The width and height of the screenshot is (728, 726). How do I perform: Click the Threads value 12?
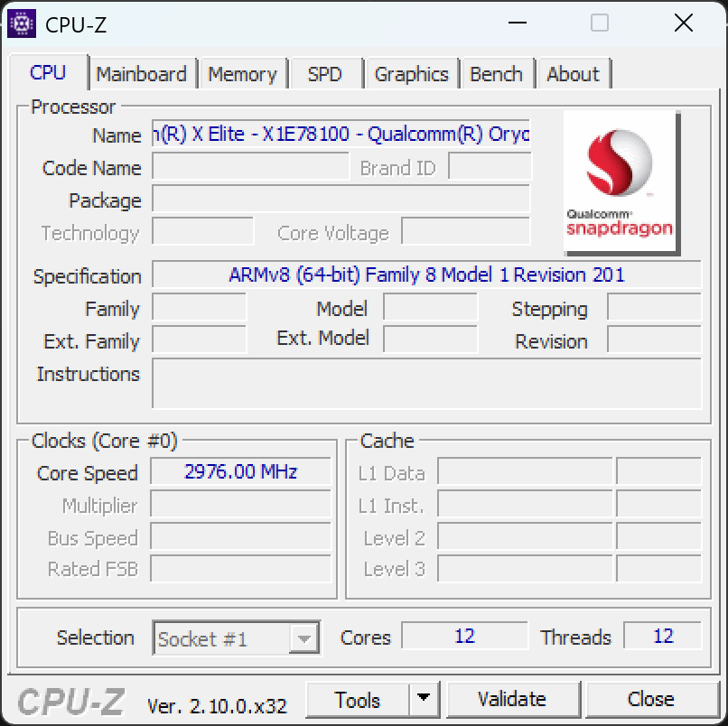[663, 636]
